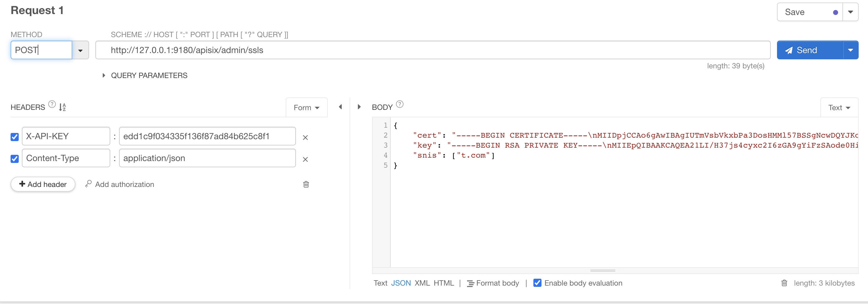This screenshot has width=868, height=304.
Task: Uncheck the Content-Type header
Action: coord(15,158)
